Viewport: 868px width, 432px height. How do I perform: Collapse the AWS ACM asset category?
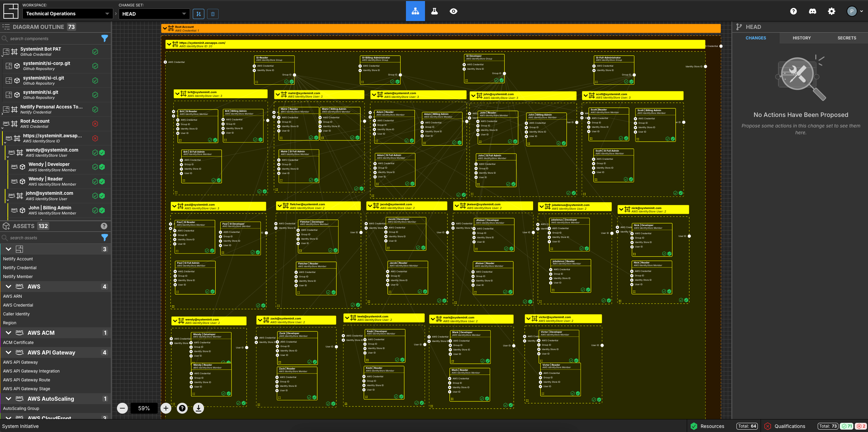(8, 333)
